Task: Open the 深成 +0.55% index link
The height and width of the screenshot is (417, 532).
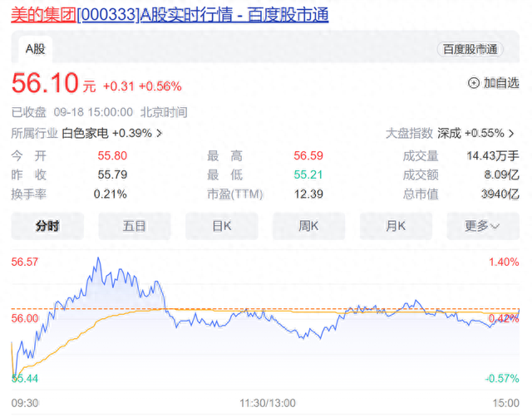Action: click(470, 133)
